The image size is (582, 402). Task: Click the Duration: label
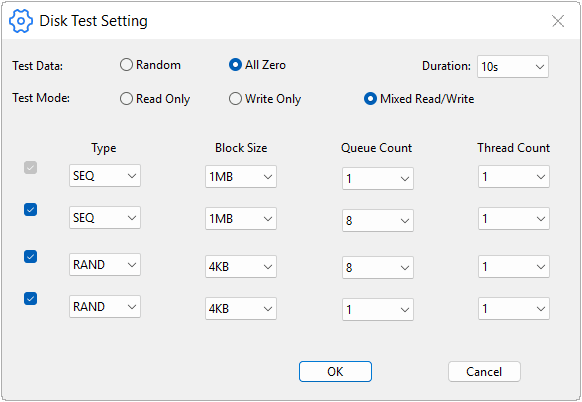pyautogui.click(x=446, y=66)
